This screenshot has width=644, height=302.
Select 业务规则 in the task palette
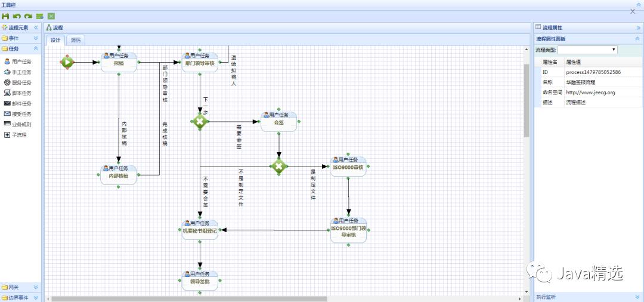(18, 125)
